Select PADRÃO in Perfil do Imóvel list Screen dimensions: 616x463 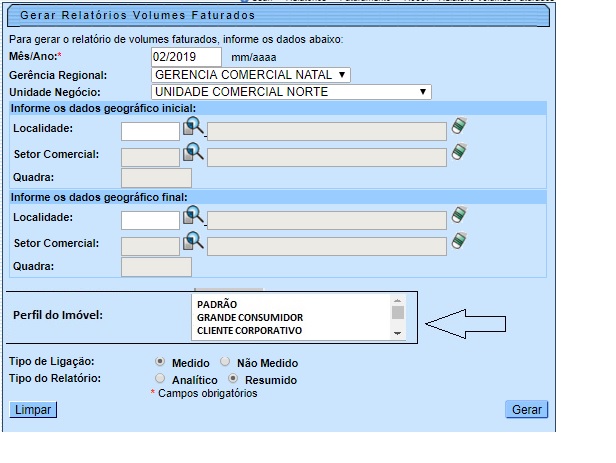click(217, 304)
